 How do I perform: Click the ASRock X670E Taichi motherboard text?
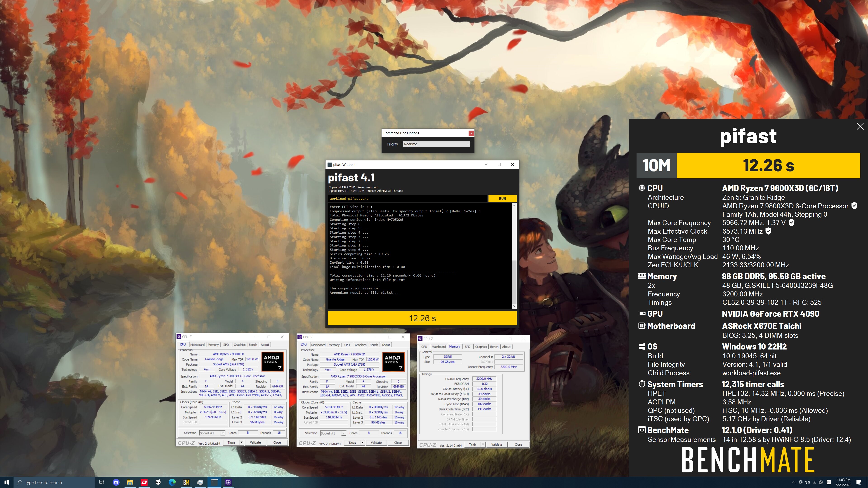click(762, 326)
